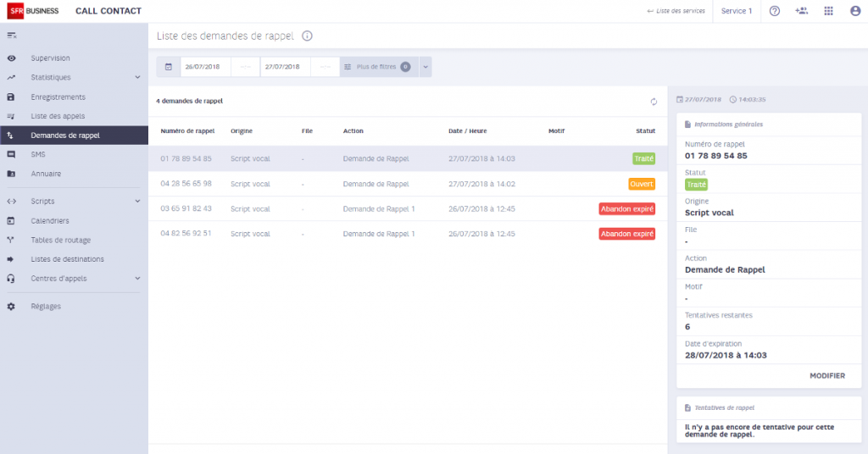Viewport: 868px width, 454px height.
Task: Open the help question mark icon
Action: pos(775,11)
